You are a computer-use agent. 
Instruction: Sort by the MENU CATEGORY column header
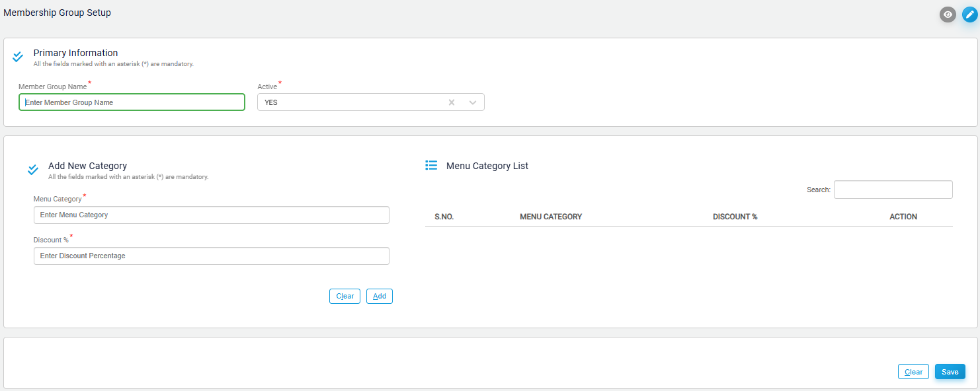point(551,217)
